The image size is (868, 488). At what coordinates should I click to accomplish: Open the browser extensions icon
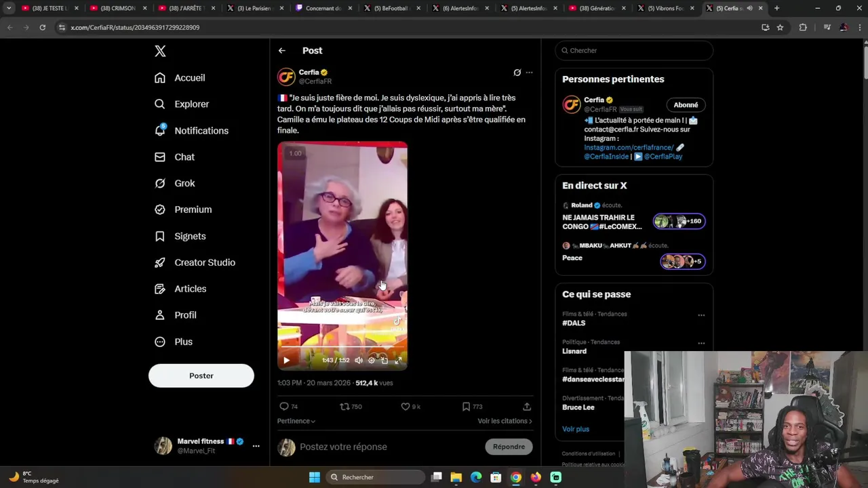point(803,27)
